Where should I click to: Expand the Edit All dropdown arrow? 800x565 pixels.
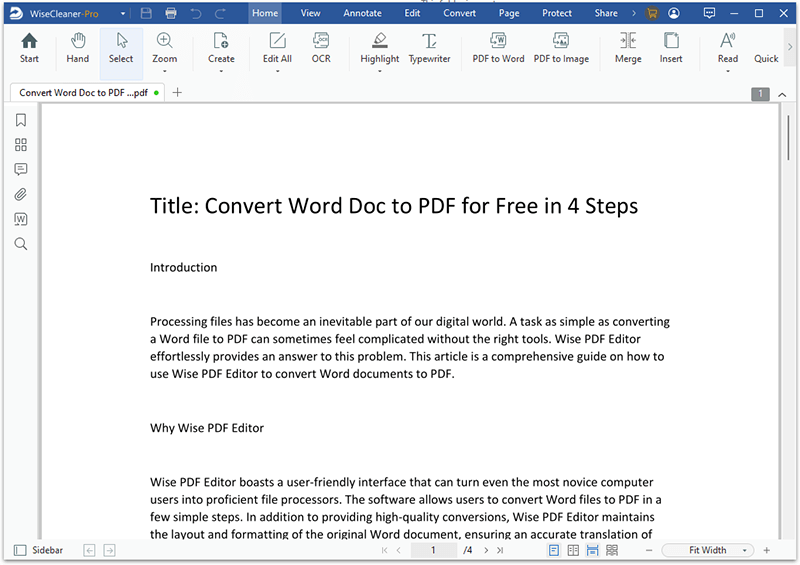278,71
